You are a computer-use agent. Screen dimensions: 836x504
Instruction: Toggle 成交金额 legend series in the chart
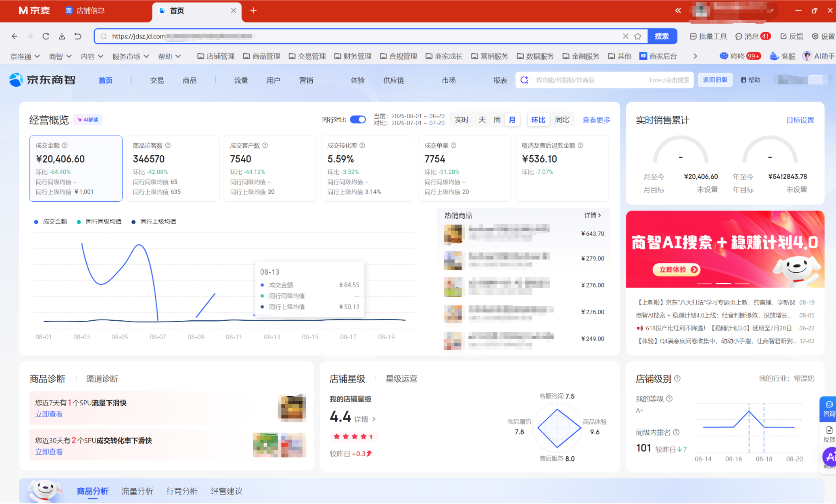click(x=51, y=221)
